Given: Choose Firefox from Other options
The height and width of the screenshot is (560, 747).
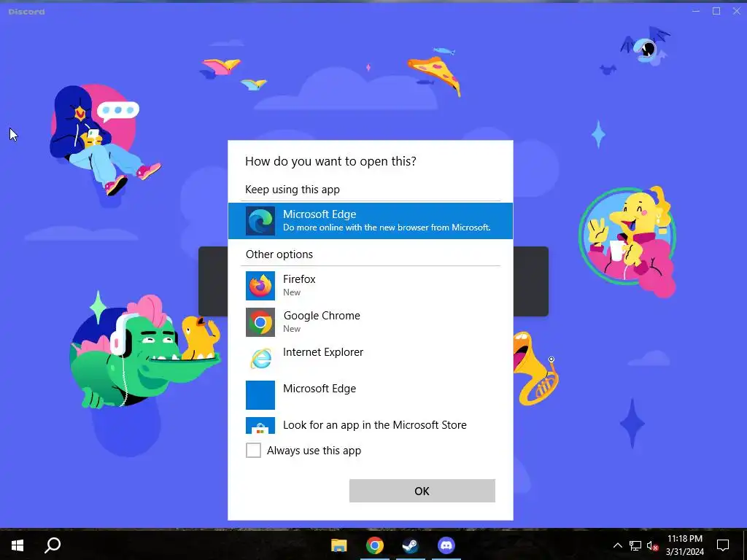Looking at the screenshot, I should pyautogui.click(x=370, y=286).
